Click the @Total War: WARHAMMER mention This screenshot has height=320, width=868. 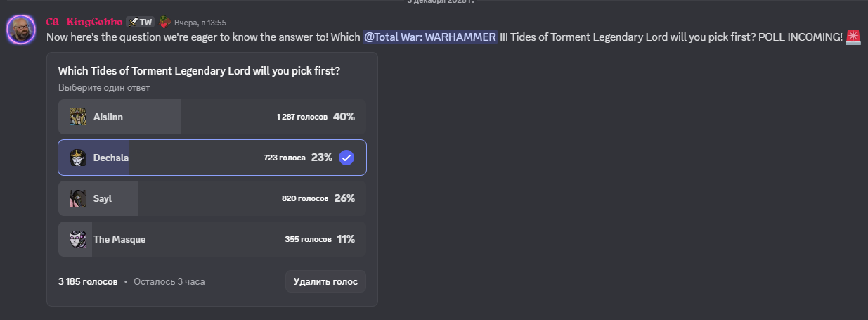click(x=430, y=37)
